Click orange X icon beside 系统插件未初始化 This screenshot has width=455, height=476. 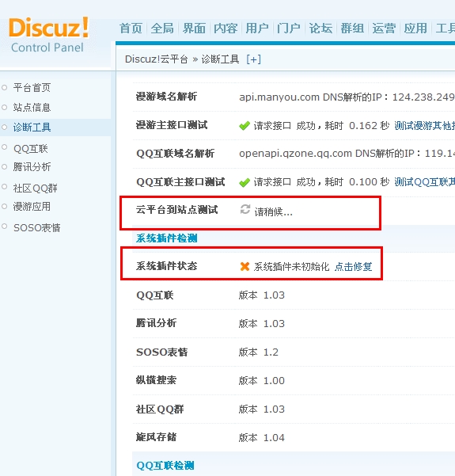pyautogui.click(x=245, y=267)
